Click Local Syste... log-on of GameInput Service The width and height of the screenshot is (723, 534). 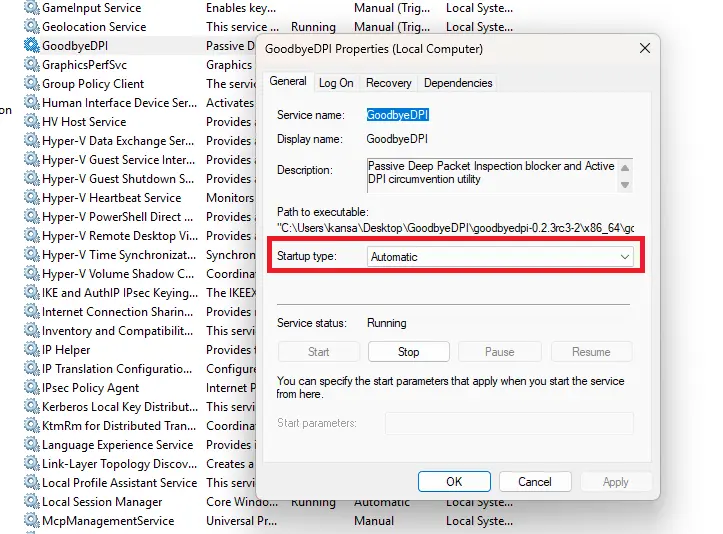coord(479,8)
